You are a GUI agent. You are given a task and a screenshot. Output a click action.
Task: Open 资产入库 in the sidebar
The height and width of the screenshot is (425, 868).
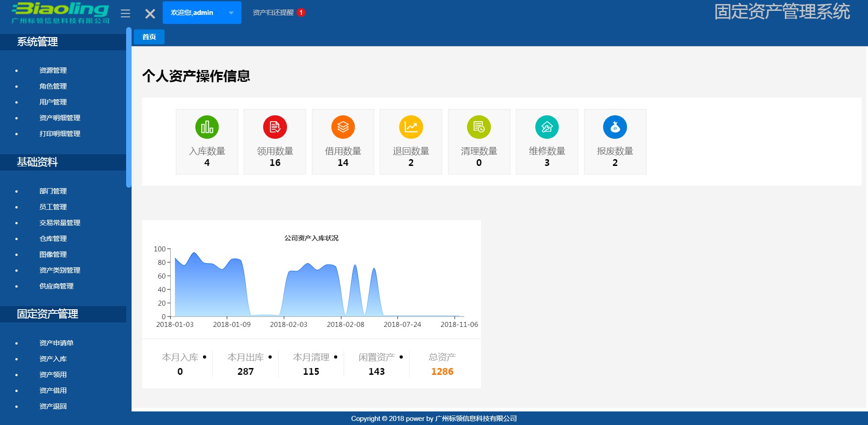(x=52, y=359)
